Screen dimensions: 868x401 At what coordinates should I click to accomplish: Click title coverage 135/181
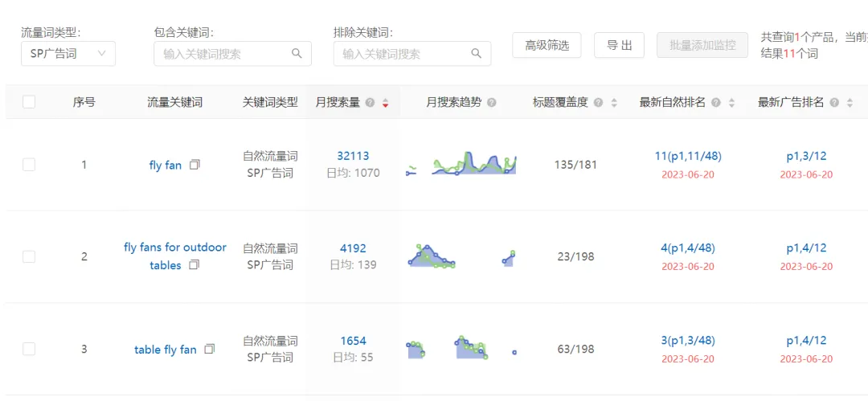(x=575, y=165)
